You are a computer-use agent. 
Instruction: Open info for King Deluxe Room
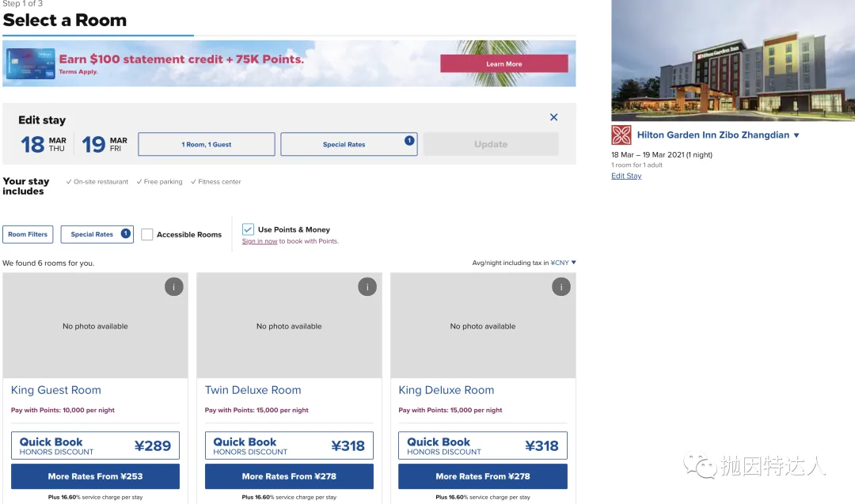561,286
